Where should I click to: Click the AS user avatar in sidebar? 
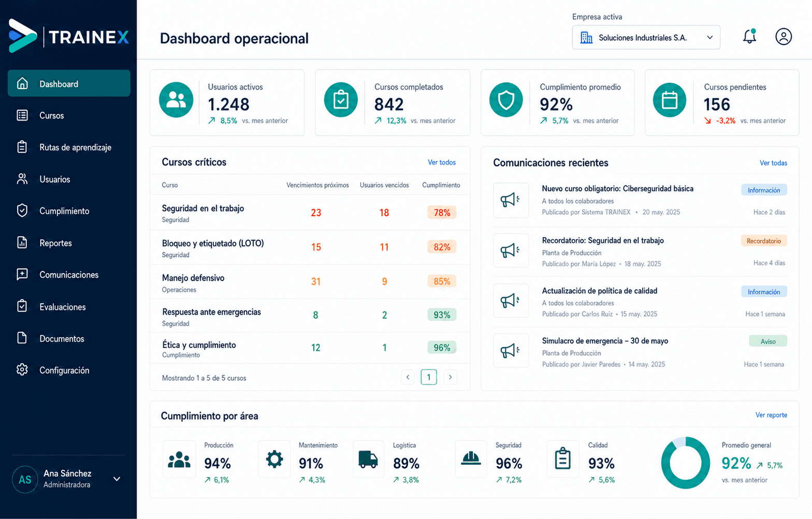click(25, 479)
